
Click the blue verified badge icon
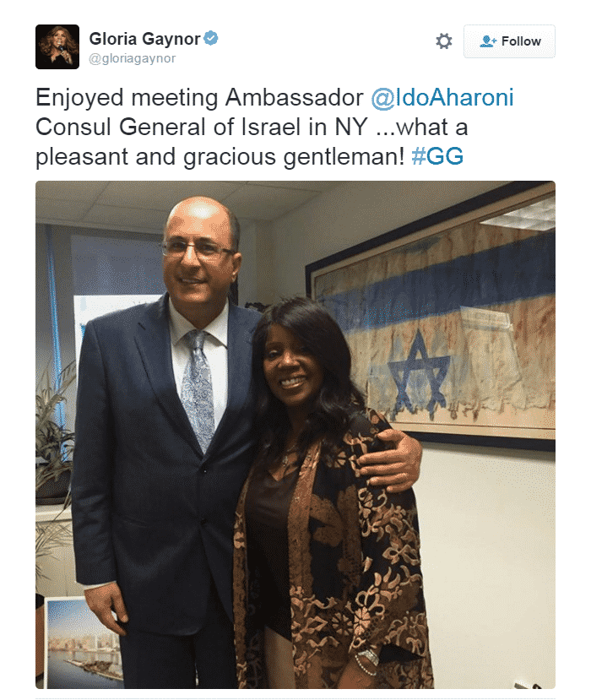click(x=211, y=38)
